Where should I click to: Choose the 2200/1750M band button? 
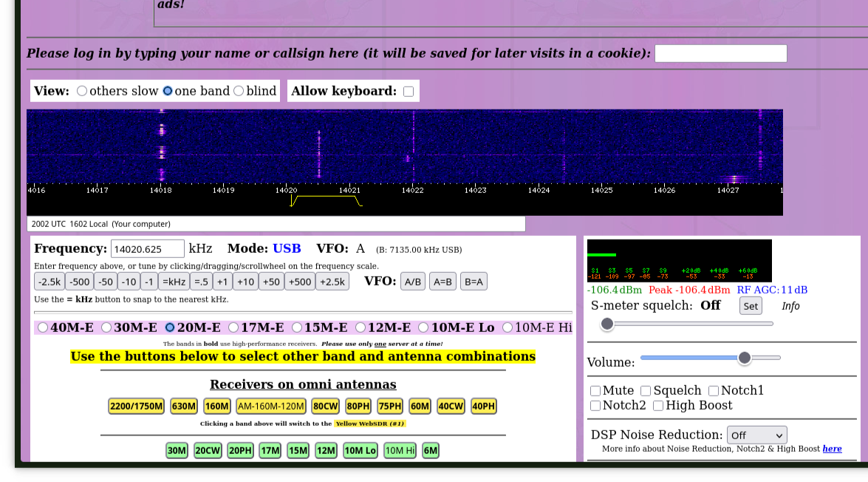(x=136, y=406)
